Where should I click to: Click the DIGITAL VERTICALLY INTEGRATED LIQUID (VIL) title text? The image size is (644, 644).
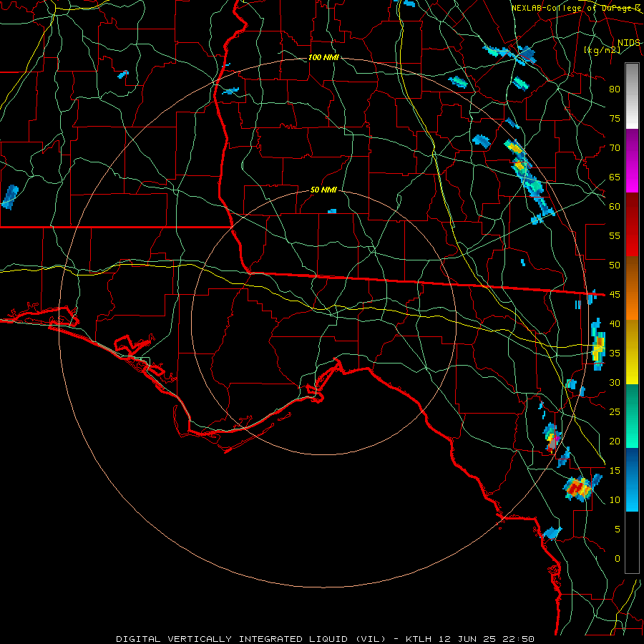[x=251, y=639]
